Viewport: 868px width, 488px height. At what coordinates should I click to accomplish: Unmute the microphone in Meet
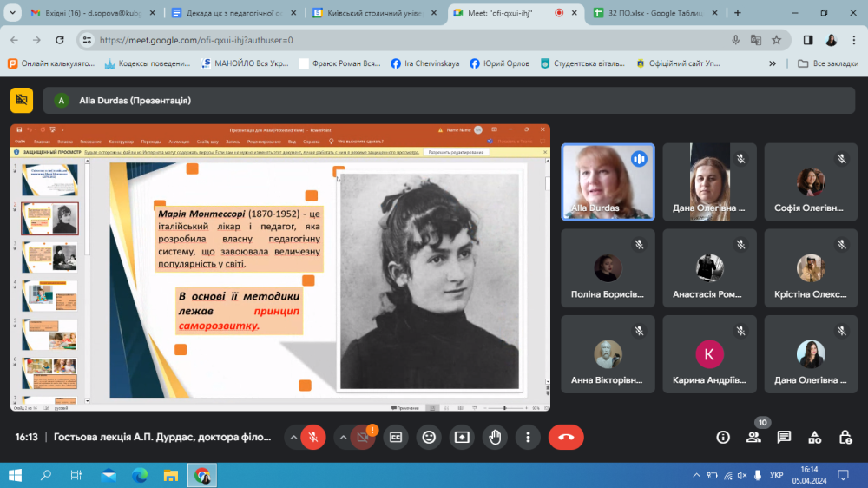[x=313, y=437]
